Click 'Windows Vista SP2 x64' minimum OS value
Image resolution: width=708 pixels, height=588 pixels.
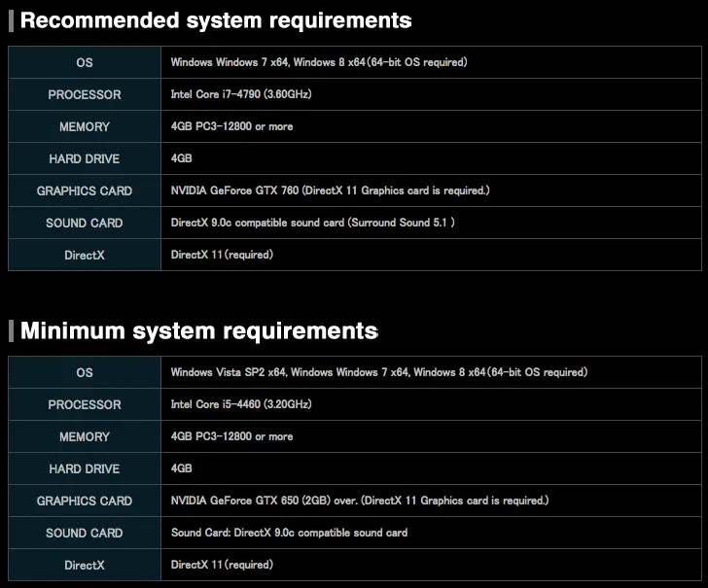pyautogui.click(x=379, y=372)
